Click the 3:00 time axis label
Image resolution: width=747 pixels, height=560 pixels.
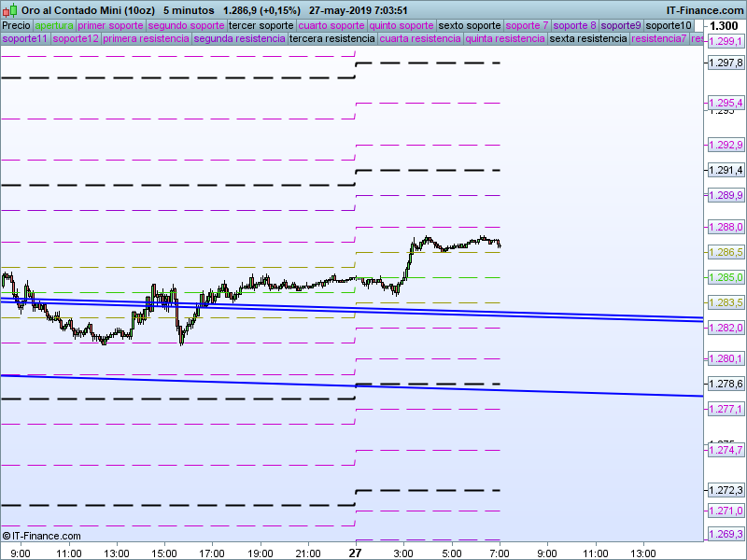pyautogui.click(x=403, y=553)
